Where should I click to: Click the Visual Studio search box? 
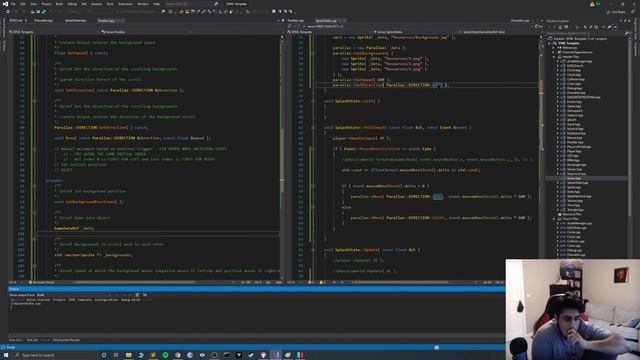click(x=188, y=4)
